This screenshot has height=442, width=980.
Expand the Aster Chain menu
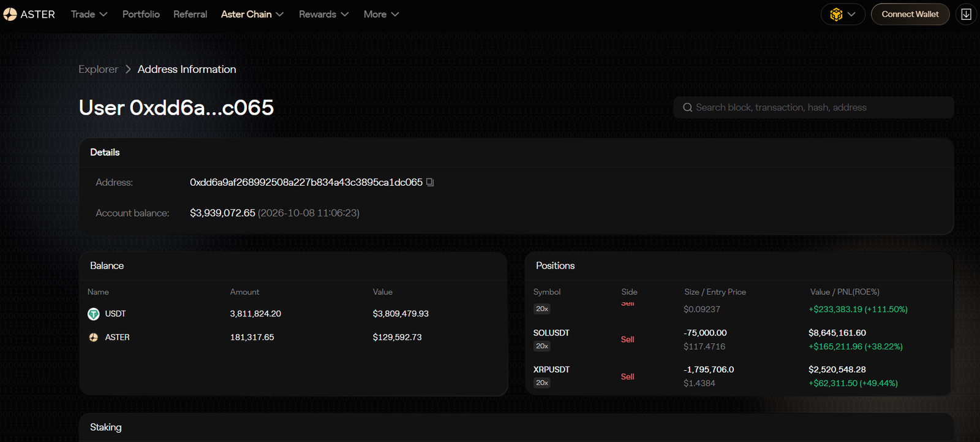(252, 14)
